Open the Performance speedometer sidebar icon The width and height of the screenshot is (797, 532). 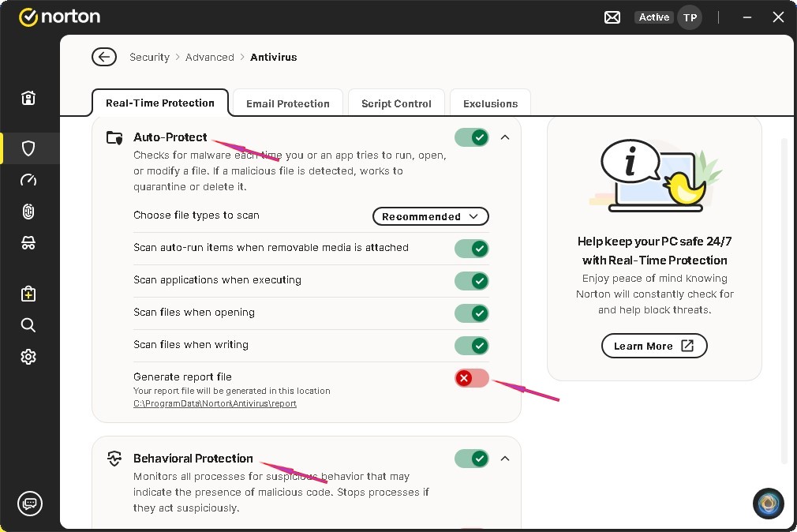coord(28,180)
